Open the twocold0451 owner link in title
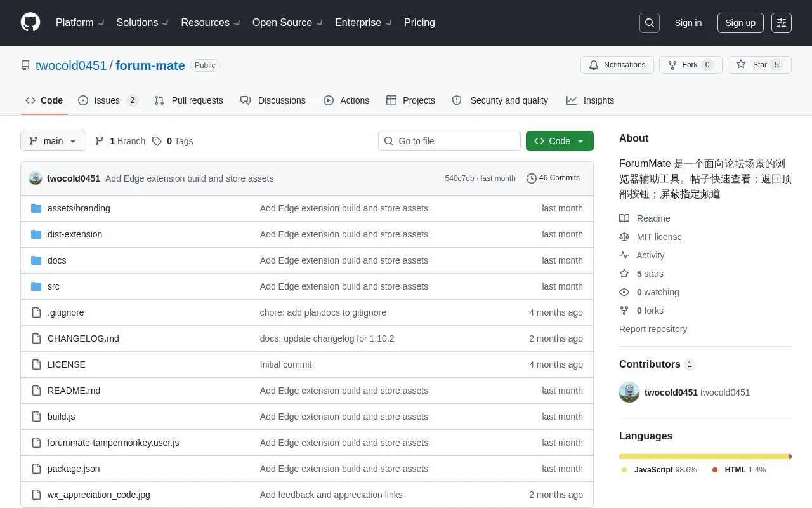Image resolution: width=812 pixels, height=508 pixels. pyautogui.click(x=71, y=65)
